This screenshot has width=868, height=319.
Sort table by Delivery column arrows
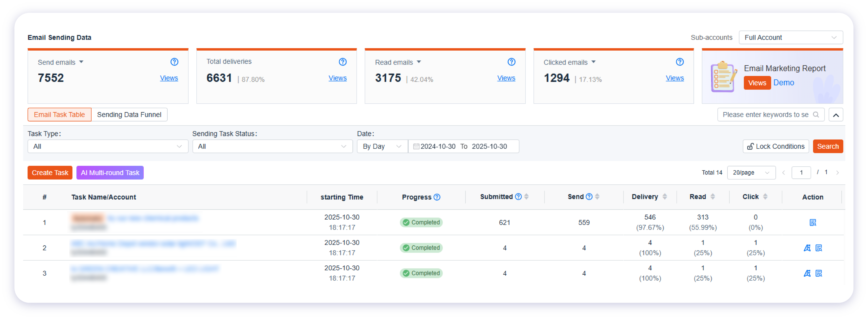click(x=664, y=197)
